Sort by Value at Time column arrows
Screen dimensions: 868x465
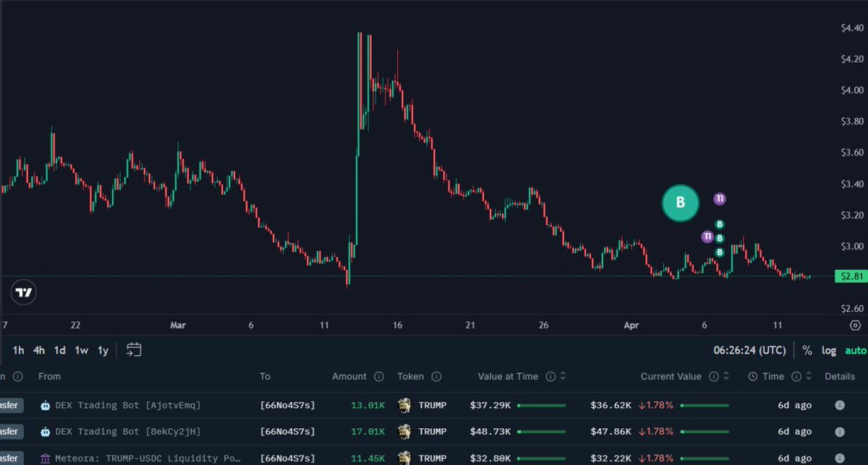563,376
